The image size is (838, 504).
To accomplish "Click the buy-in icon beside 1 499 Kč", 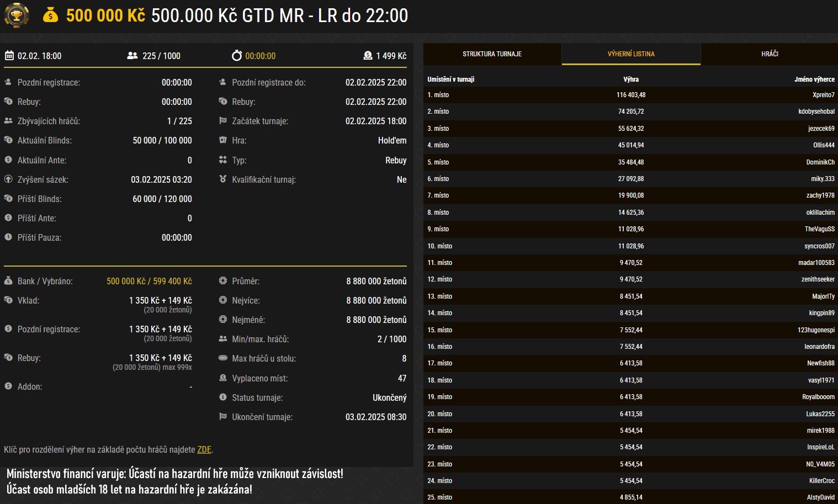I will (x=368, y=55).
